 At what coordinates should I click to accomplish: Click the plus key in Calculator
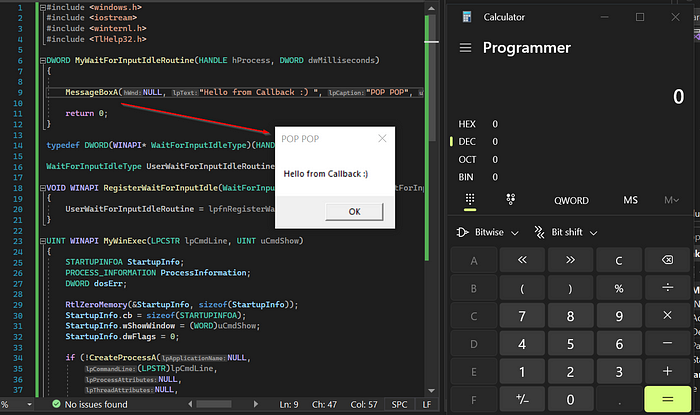pyautogui.click(x=667, y=371)
